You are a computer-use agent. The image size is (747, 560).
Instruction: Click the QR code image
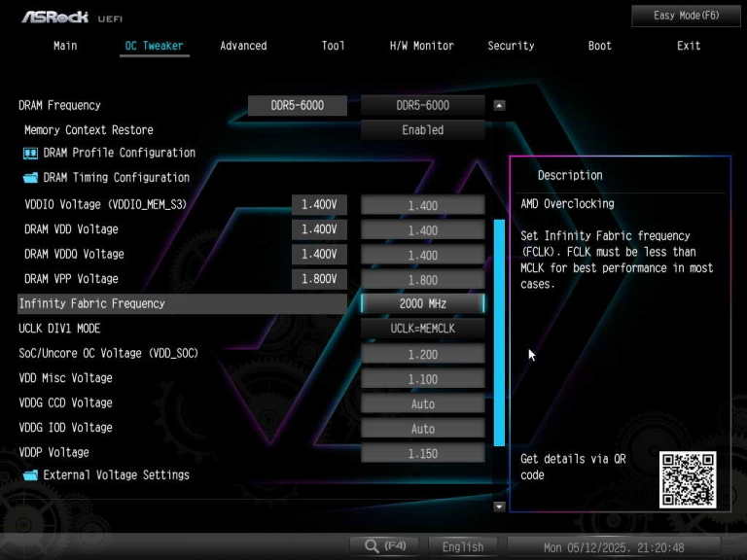pyautogui.click(x=688, y=480)
